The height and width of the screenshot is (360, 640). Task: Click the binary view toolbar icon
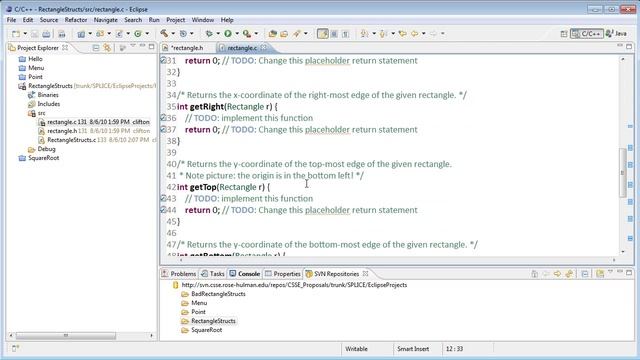tap(62, 34)
